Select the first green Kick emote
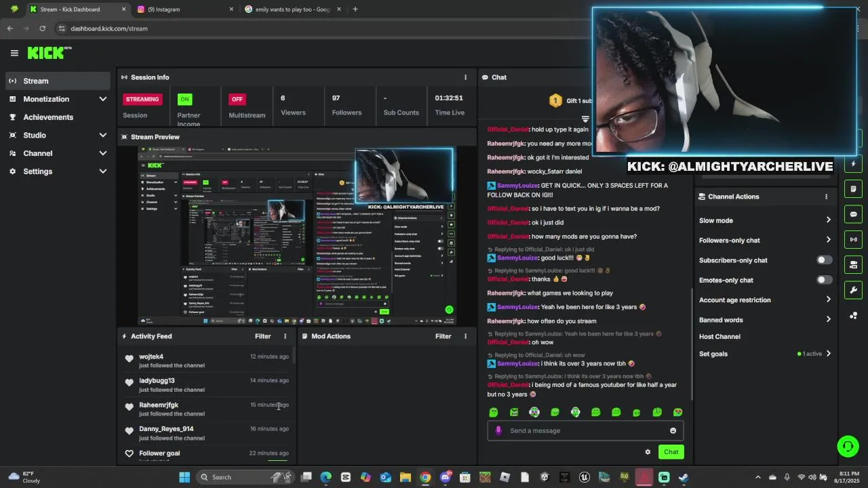Image resolution: width=868 pixels, height=488 pixels. (494, 412)
